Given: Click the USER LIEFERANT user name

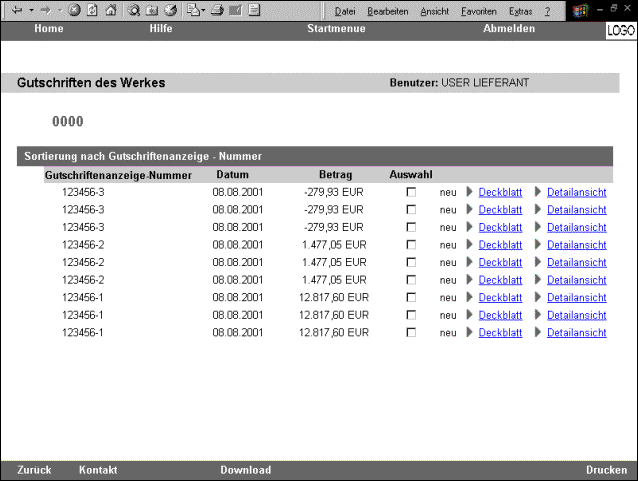Looking at the screenshot, I should pyautogui.click(x=485, y=83).
